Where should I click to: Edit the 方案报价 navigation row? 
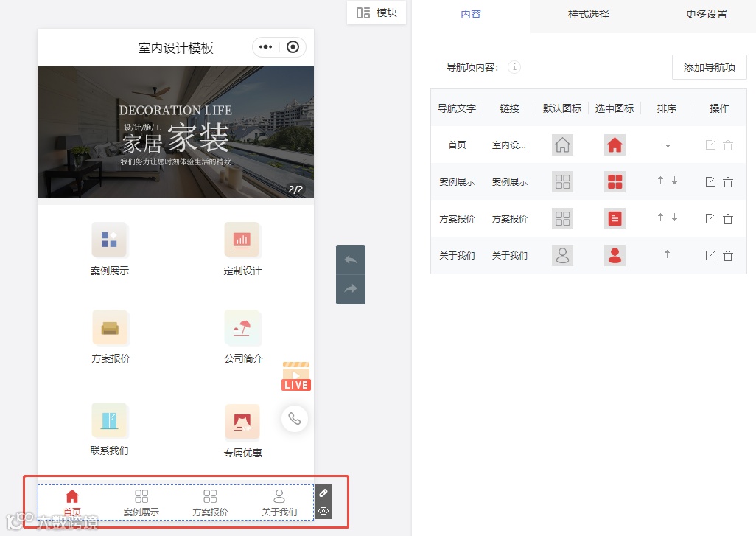[x=710, y=218]
